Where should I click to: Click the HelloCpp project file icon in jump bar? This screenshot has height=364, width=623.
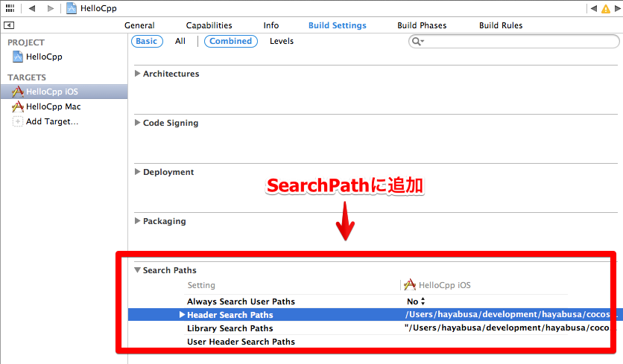pos(72,8)
